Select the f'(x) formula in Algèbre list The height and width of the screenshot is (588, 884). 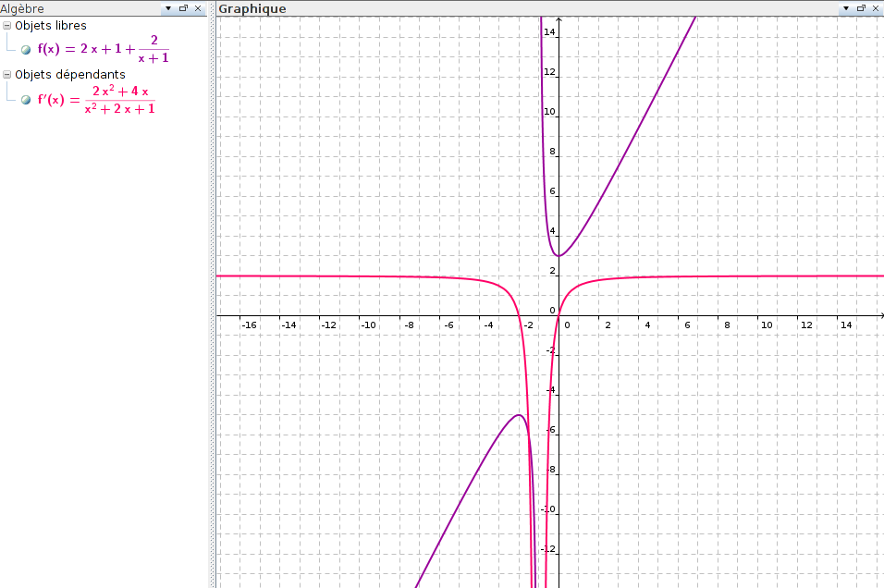[96, 99]
